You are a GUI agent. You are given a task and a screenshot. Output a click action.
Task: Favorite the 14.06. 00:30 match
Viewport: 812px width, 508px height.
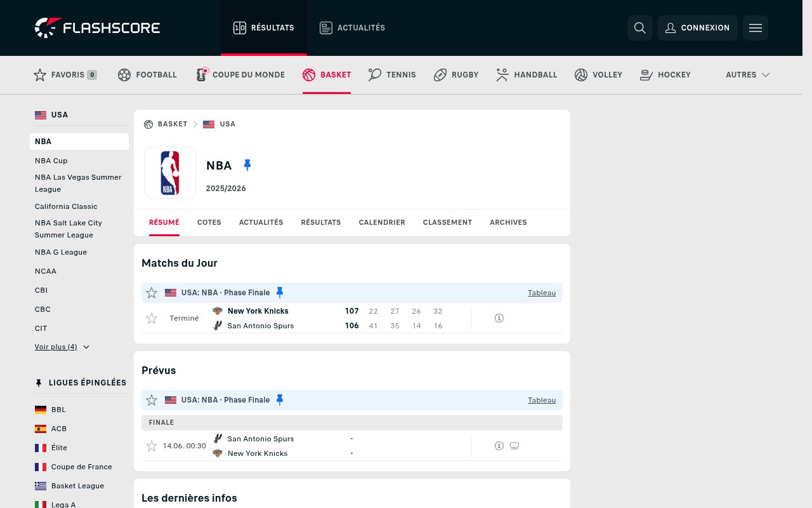152,446
